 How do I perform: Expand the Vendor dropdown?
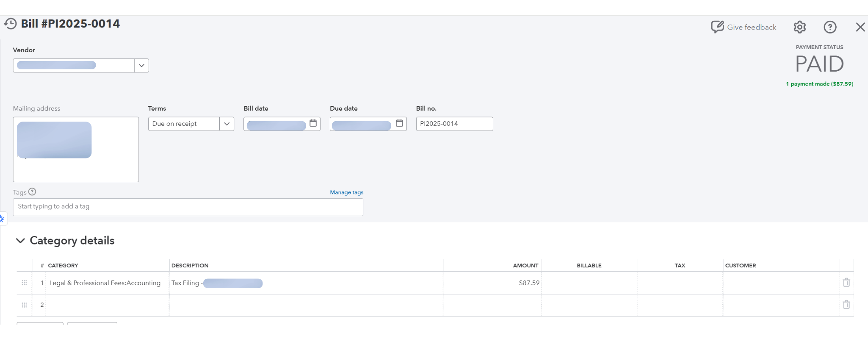141,66
